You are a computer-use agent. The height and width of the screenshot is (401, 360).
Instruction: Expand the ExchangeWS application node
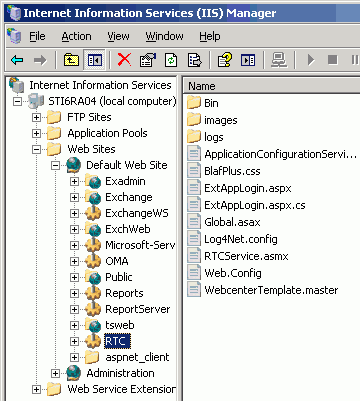coord(74,213)
